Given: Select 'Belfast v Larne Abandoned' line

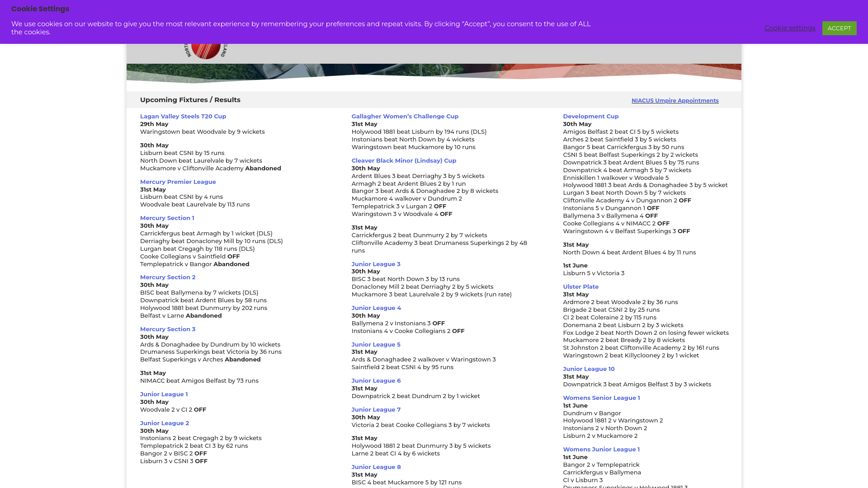Looking at the screenshot, I should pos(181,316).
